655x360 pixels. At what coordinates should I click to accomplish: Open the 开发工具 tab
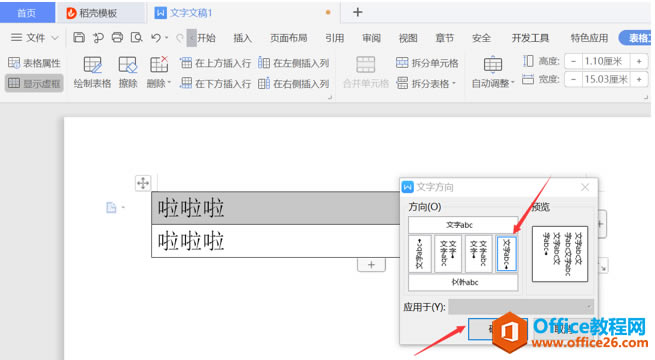coord(530,38)
